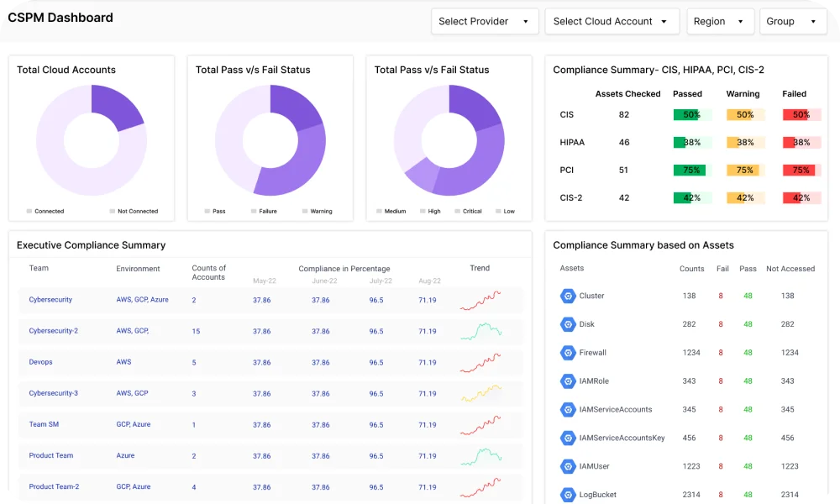840x504 pixels.
Task: Select the Firewall asset icon
Action: point(567,353)
